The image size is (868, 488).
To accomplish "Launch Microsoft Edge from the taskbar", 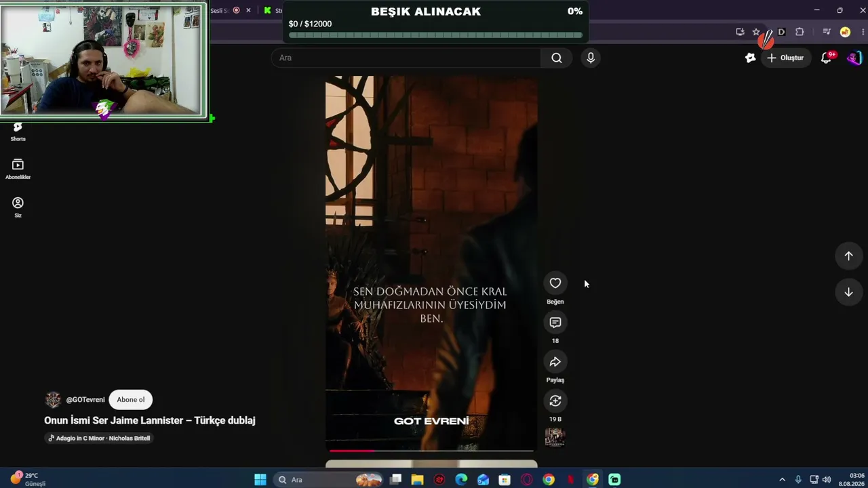I will tap(461, 480).
